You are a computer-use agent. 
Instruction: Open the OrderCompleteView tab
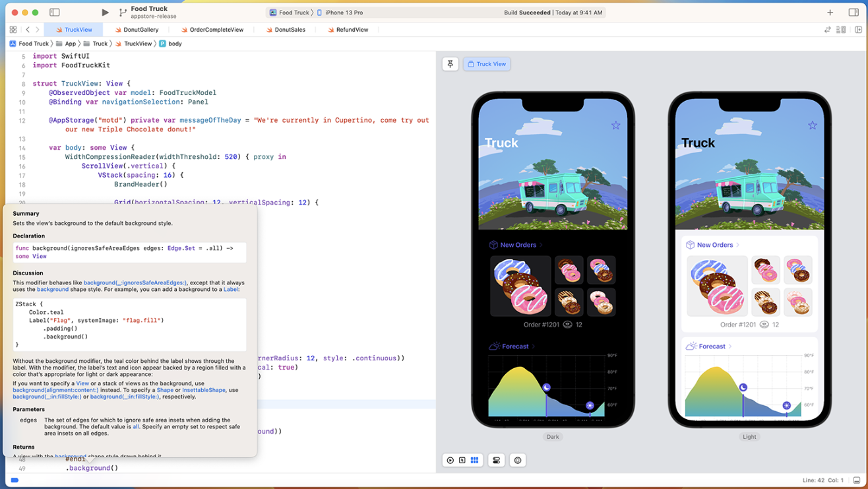click(212, 30)
